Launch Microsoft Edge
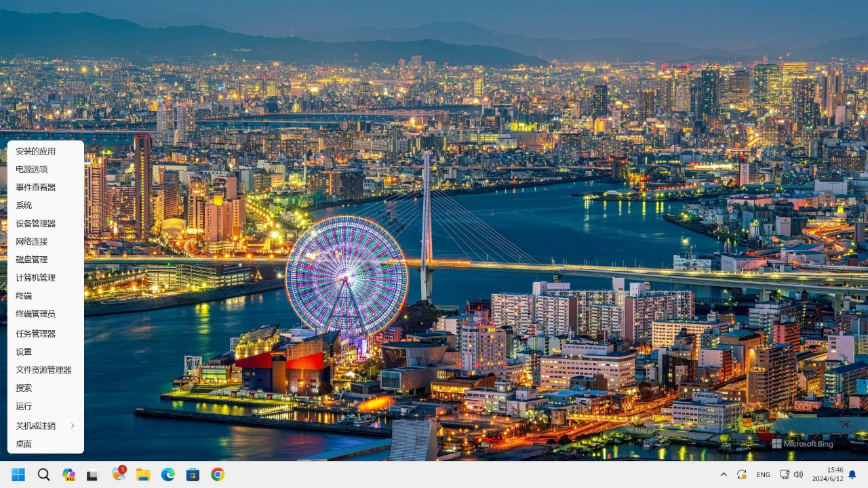Screen dimensions: 868x488 point(167,474)
